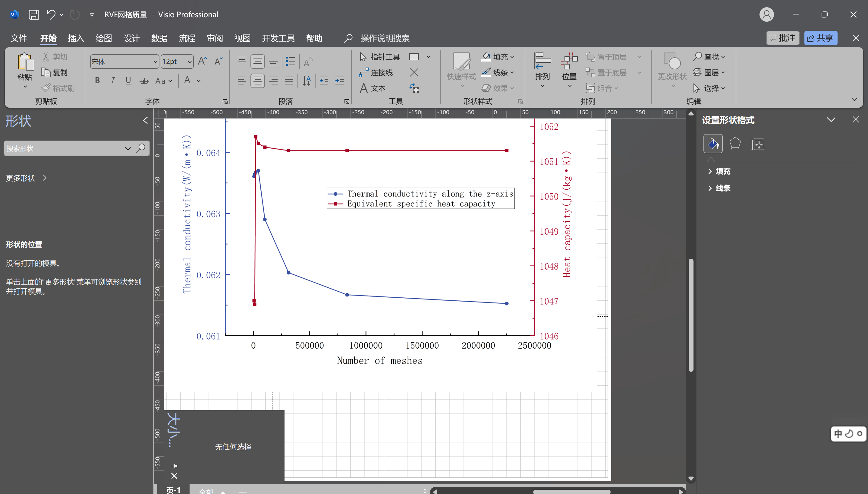Screen dimensions: 868x494
Task: Open the Insert ribbon tab
Action: pos(76,38)
